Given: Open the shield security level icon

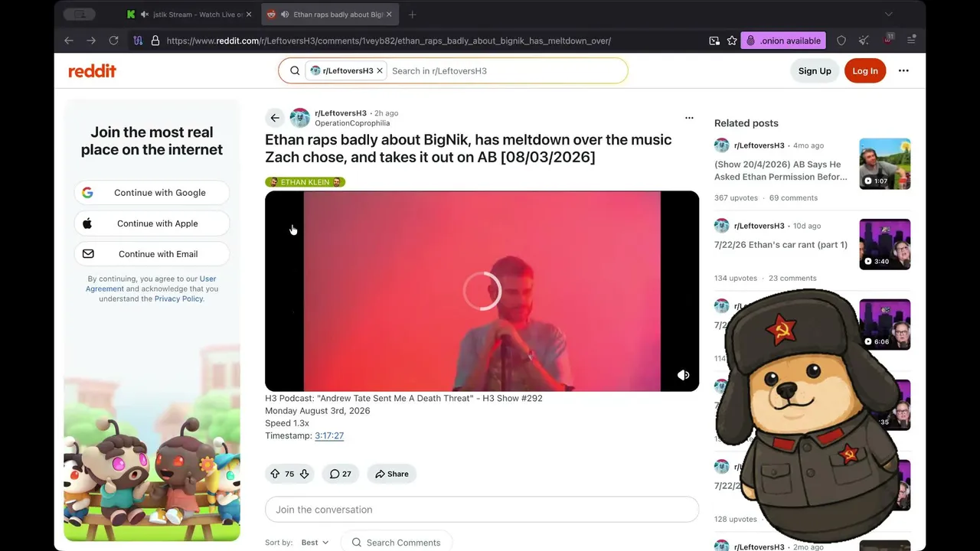Looking at the screenshot, I should (841, 41).
